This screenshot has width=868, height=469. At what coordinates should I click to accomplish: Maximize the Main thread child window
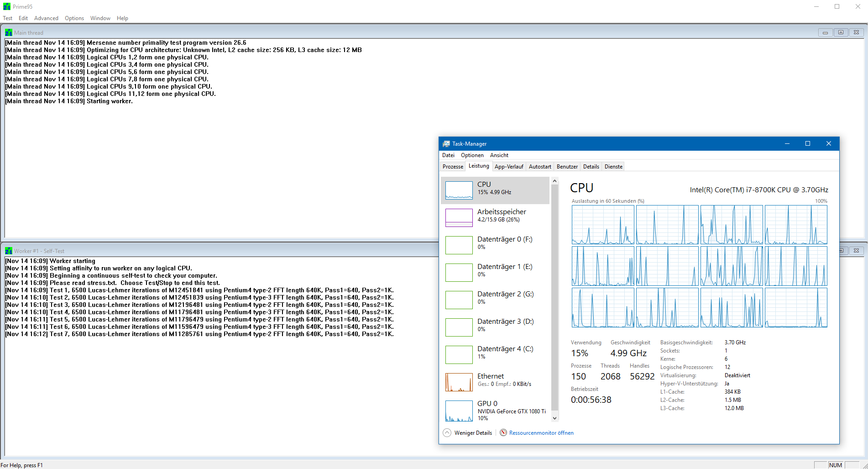(x=841, y=32)
